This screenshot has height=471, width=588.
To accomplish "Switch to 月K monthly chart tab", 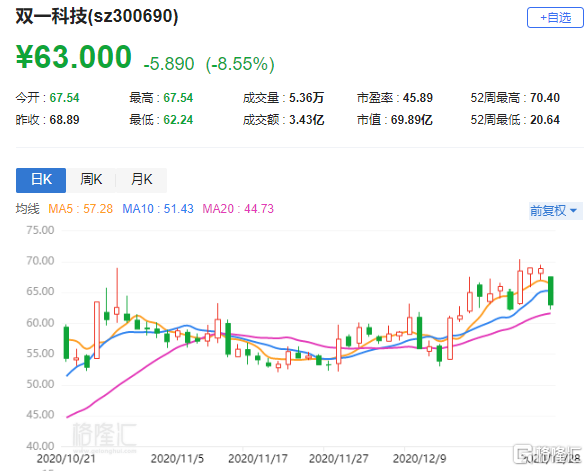I will pyautogui.click(x=141, y=180).
